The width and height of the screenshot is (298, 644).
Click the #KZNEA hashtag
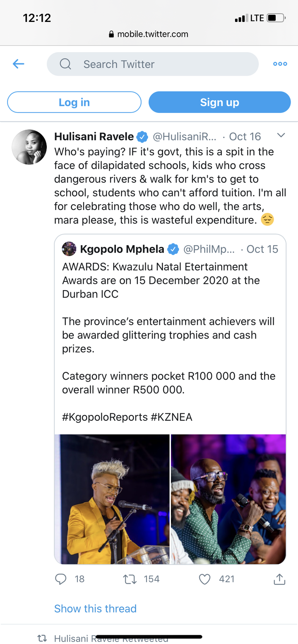click(171, 417)
